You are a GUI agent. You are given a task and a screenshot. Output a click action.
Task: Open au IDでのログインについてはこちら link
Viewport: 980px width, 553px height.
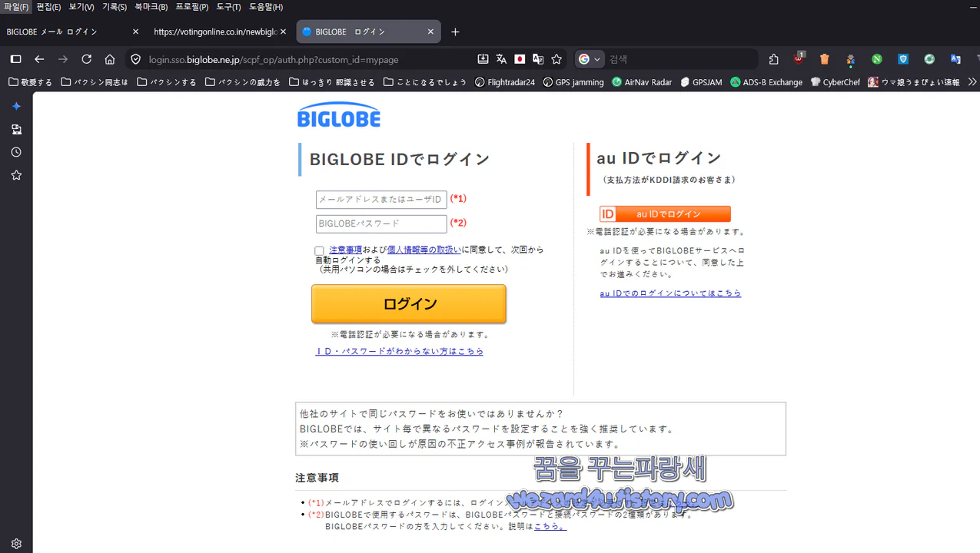point(670,293)
